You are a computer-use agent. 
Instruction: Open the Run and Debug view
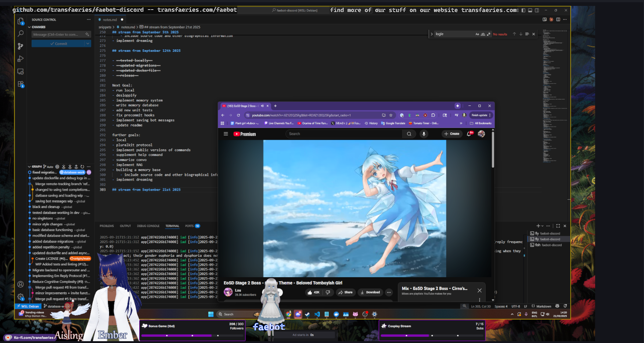click(21, 59)
